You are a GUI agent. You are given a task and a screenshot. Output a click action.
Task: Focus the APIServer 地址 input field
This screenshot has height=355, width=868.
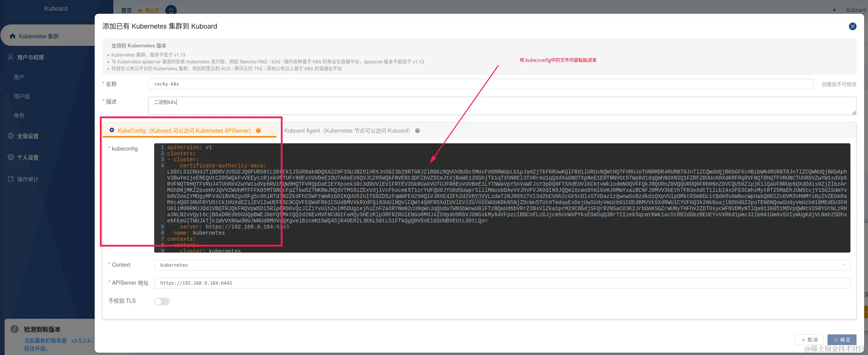[x=502, y=283]
